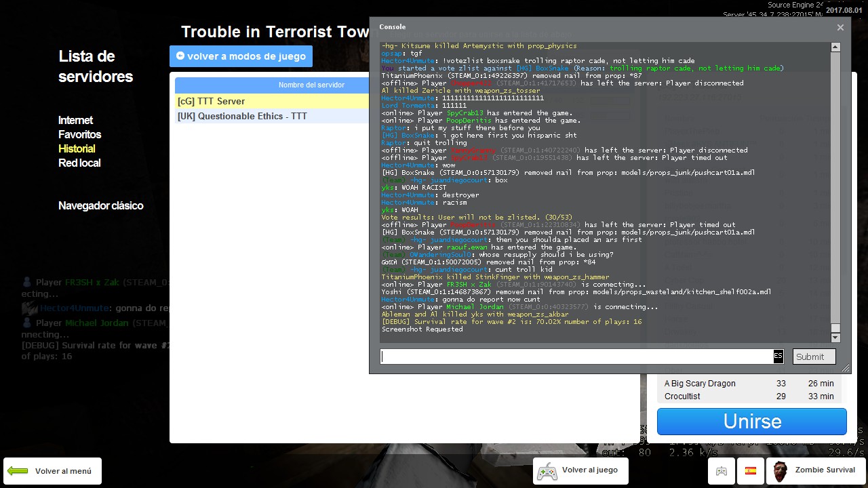This screenshot has height=488, width=868.
Task: Click the 'Screenshot Requested' console line
Action: 422,329
